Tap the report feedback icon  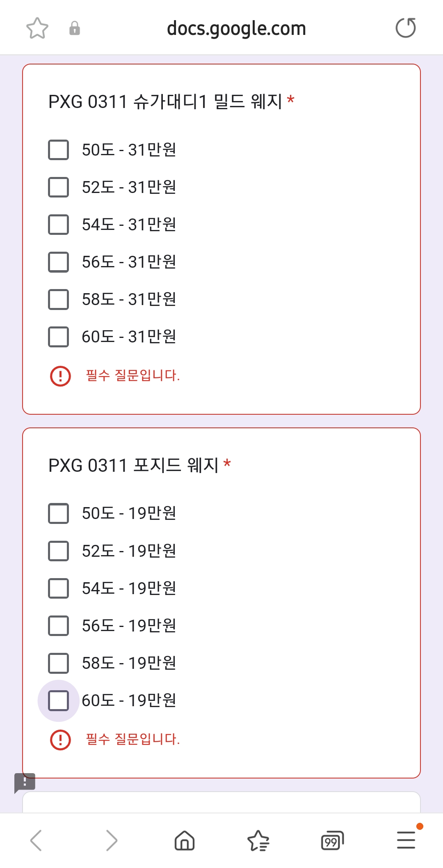[x=25, y=783]
